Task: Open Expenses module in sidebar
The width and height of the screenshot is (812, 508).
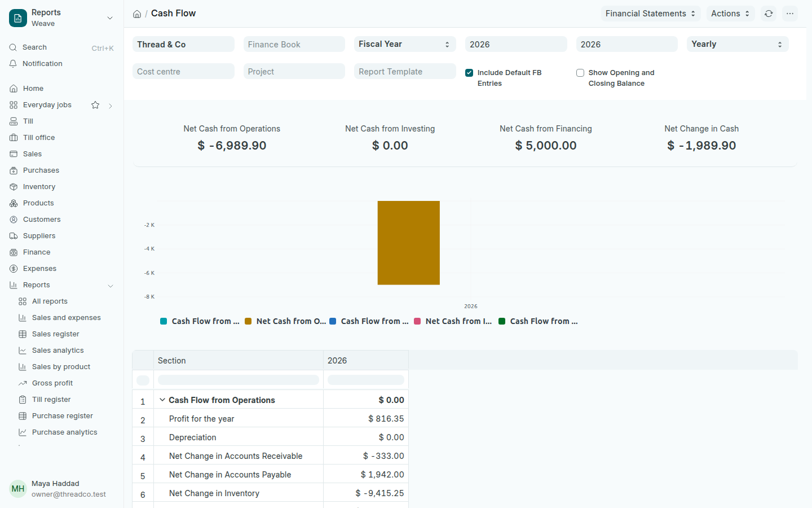Action: click(x=61, y=269)
